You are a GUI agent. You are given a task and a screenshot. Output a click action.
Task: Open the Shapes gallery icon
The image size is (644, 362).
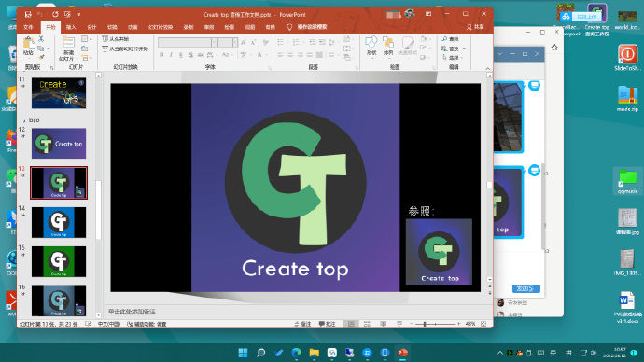coord(371,43)
